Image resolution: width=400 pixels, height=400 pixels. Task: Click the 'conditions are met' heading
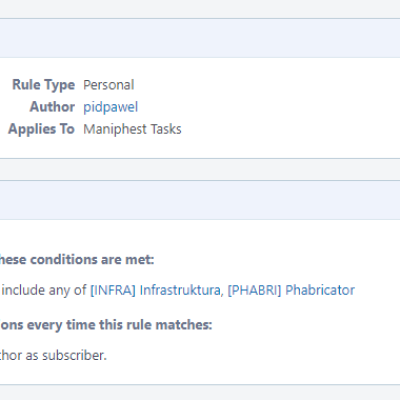[x=77, y=259]
